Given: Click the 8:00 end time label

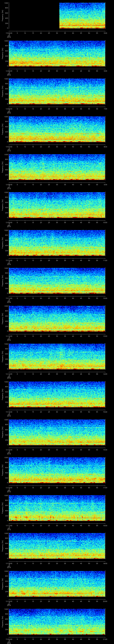Looking at the screenshot, I should click(105, 147).
